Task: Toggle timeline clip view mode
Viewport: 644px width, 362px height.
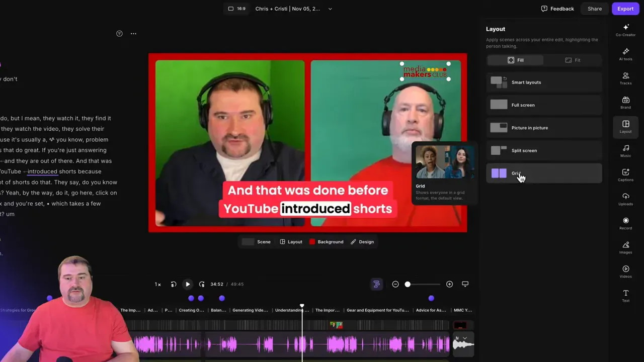Action: (x=376, y=284)
